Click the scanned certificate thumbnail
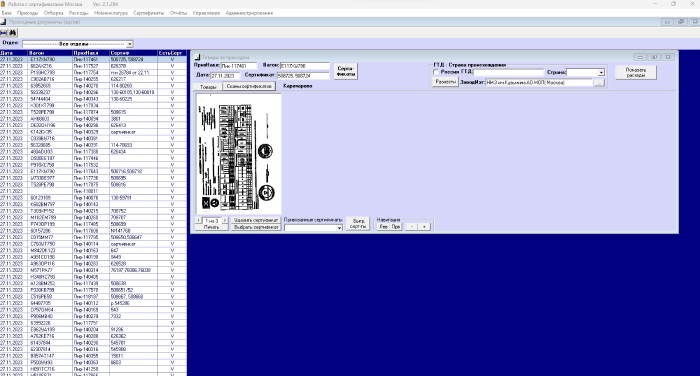This screenshot has width=700, height=376. point(238,154)
